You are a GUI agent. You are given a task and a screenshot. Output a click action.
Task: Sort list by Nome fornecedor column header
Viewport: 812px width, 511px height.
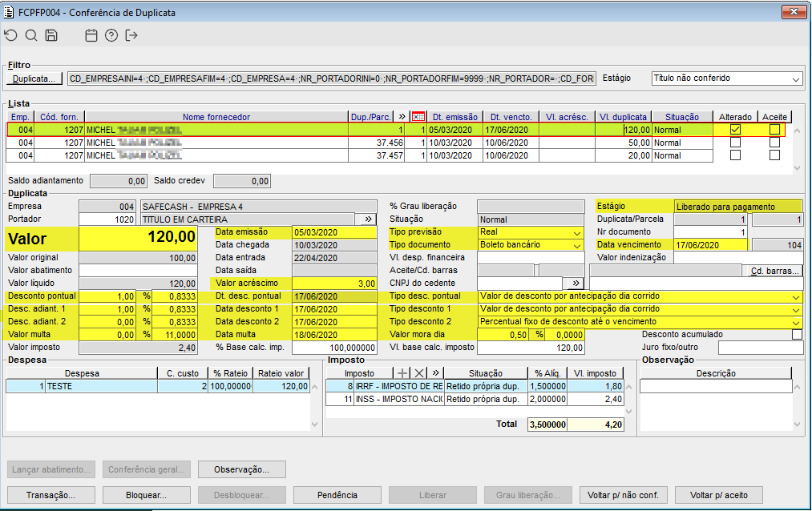click(x=216, y=117)
